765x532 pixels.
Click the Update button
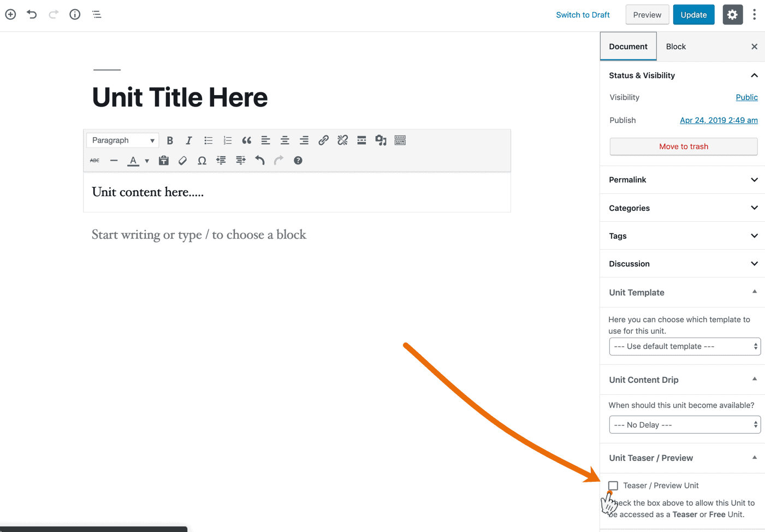(694, 15)
